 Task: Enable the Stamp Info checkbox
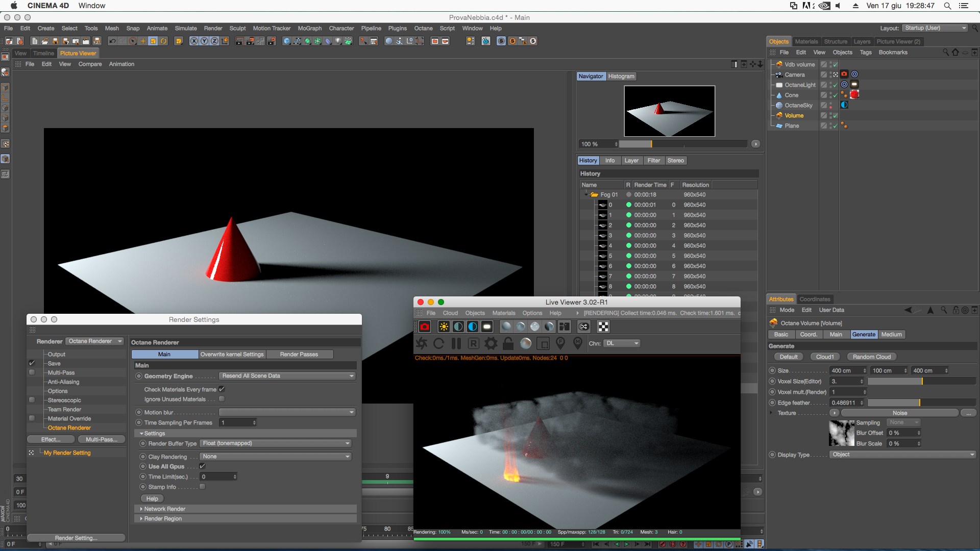tap(203, 487)
